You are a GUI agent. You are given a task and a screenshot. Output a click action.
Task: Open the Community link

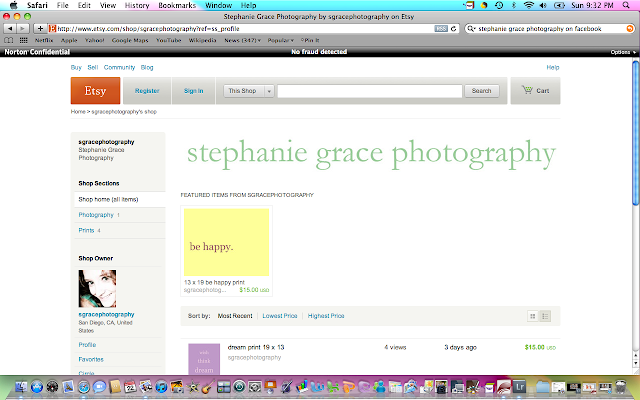click(x=119, y=67)
